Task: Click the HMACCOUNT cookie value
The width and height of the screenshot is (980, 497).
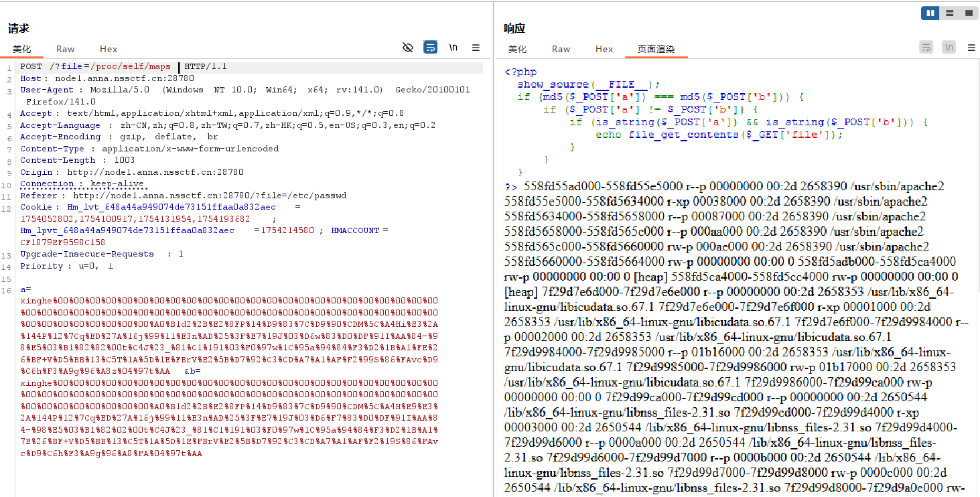Action: coord(63,242)
